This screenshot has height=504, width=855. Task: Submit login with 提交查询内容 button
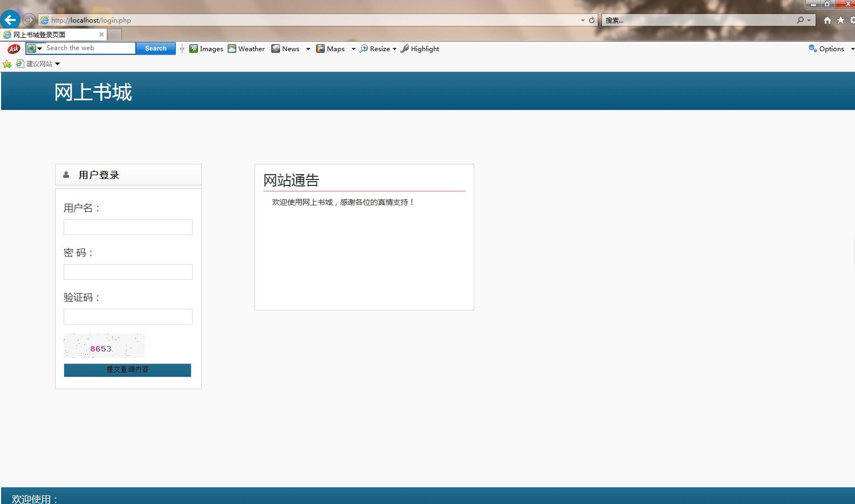click(x=127, y=370)
